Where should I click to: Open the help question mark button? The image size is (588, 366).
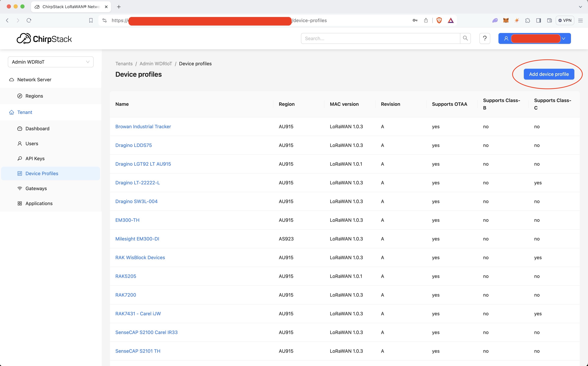484,38
